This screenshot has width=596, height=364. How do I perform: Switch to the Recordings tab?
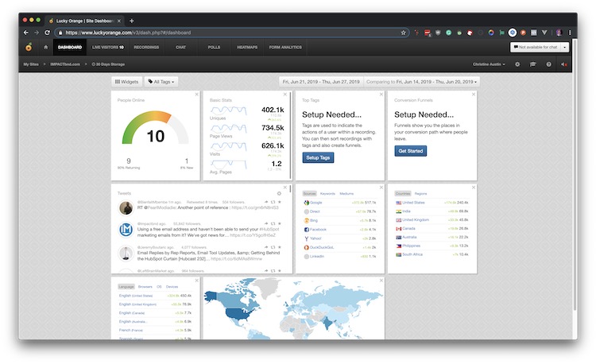click(146, 47)
